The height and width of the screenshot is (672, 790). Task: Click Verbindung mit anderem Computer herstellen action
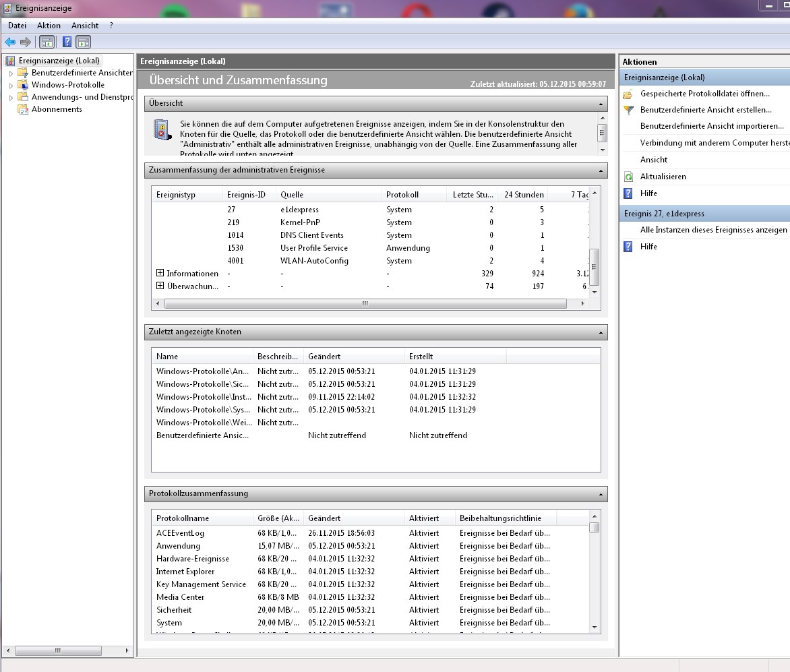(x=715, y=143)
